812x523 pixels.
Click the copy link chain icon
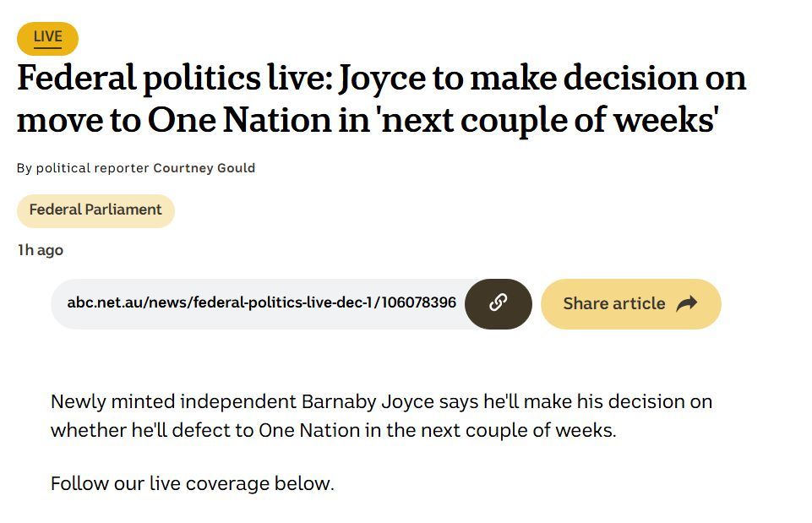pos(498,303)
